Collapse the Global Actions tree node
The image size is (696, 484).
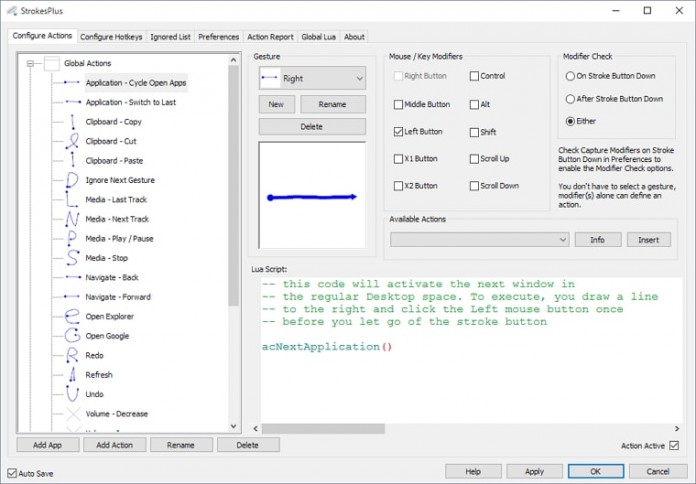point(30,63)
